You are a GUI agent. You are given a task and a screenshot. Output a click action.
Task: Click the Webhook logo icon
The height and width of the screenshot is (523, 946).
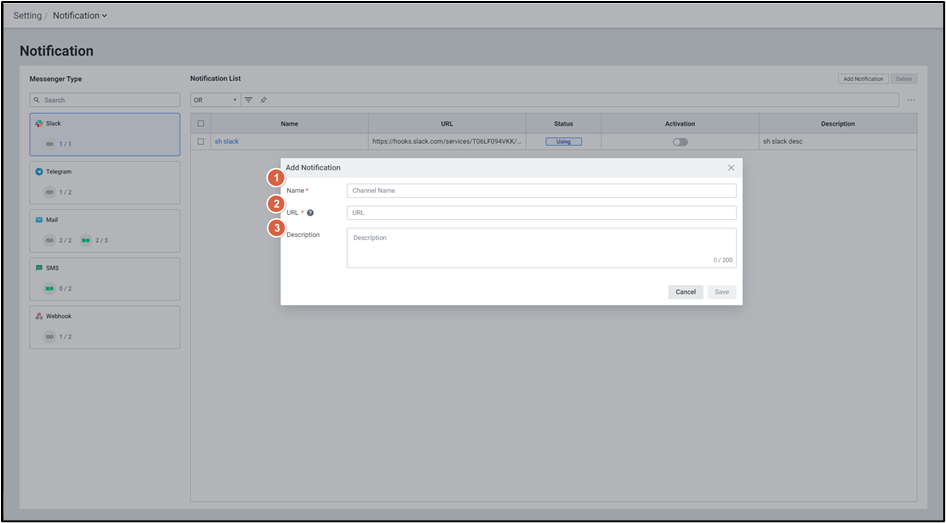tap(39, 316)
